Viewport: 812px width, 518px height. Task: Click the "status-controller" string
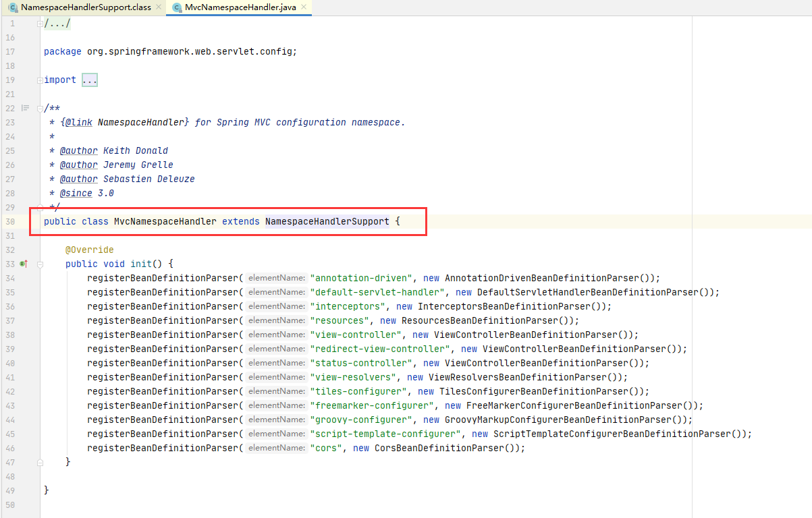click(361, 363)
